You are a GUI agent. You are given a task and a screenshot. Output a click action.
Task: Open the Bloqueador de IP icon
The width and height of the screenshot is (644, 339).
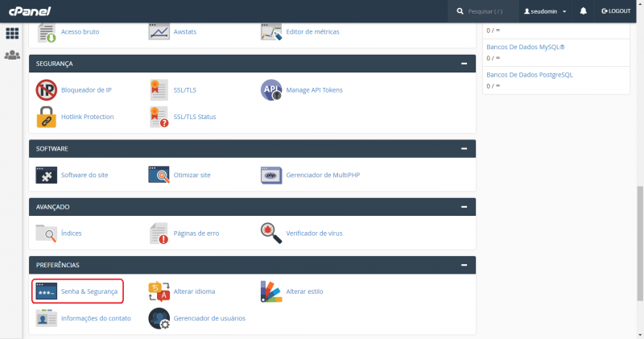click(x=46, y=89)
